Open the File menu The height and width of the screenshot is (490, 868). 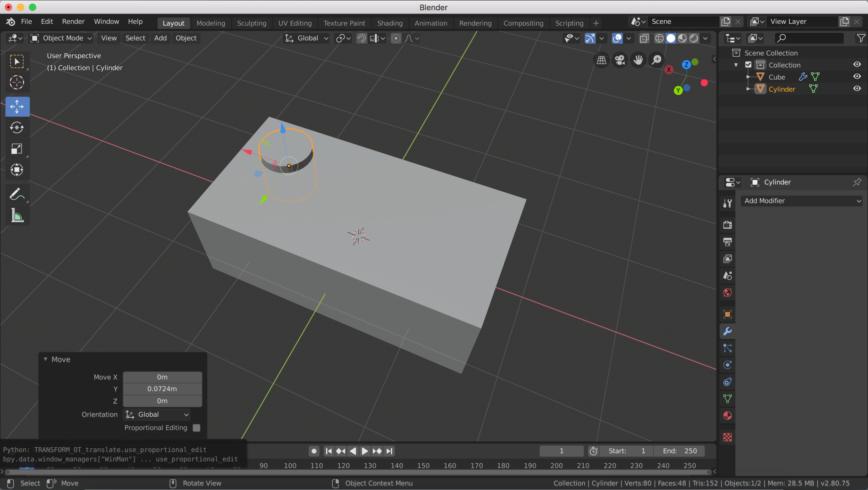(26, 22)
